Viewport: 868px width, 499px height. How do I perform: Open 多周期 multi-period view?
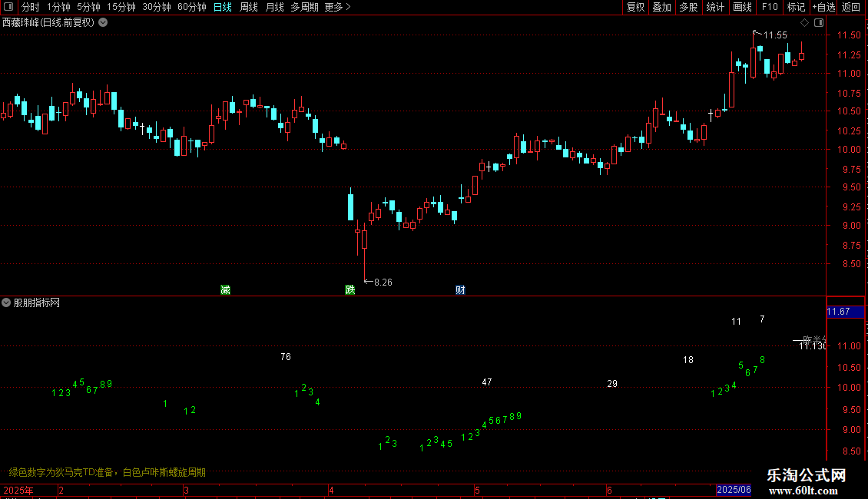[x=304, y=7]
